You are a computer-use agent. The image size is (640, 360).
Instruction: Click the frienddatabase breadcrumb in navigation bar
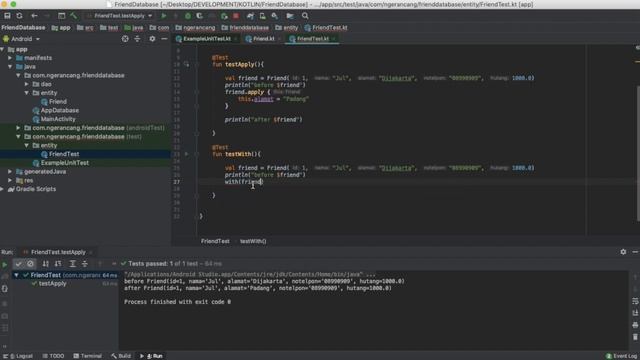(245, 28)
